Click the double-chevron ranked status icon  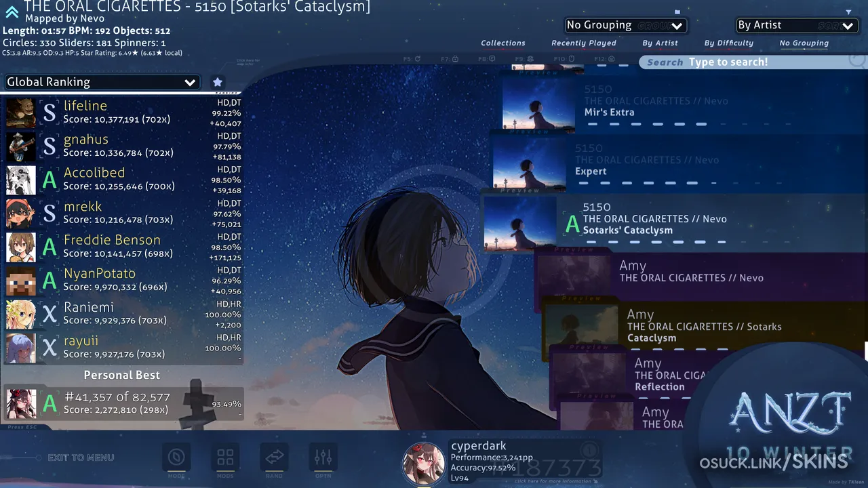pyautogui.click(x=12, y=12)
